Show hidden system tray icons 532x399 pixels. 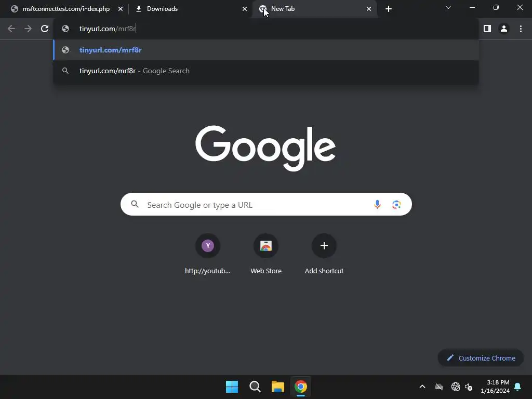pos(422,387)
